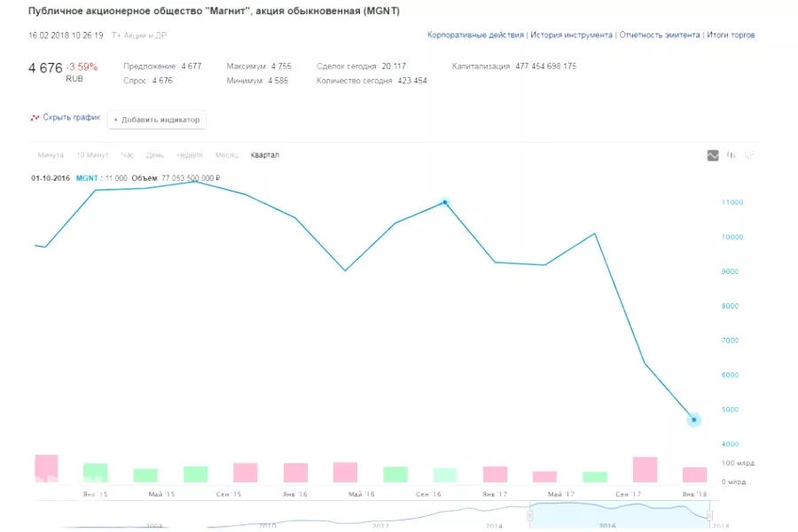Click right handle of range navigator

(x=709, y=515)
